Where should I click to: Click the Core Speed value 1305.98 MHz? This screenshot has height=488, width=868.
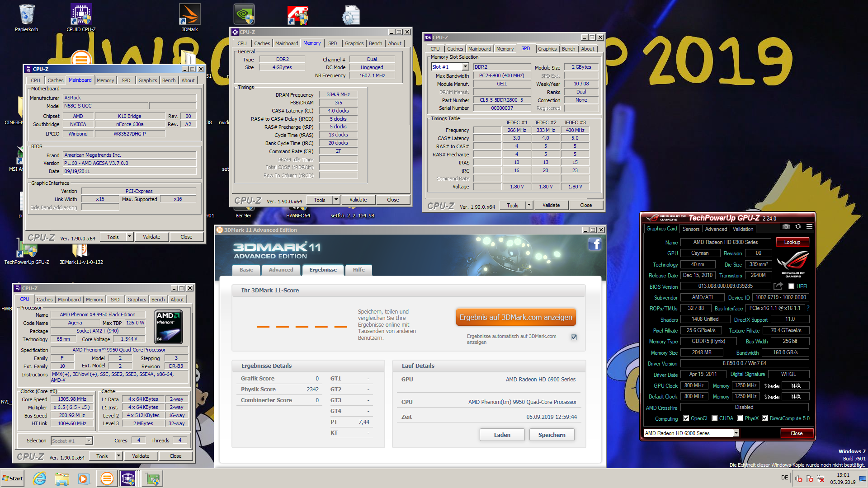(72, 399)
